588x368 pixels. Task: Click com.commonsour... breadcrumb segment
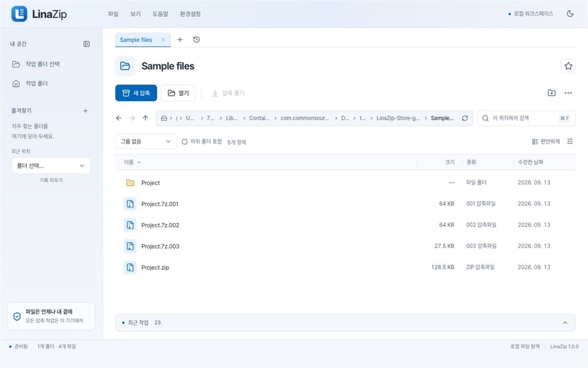coord(304,118)
